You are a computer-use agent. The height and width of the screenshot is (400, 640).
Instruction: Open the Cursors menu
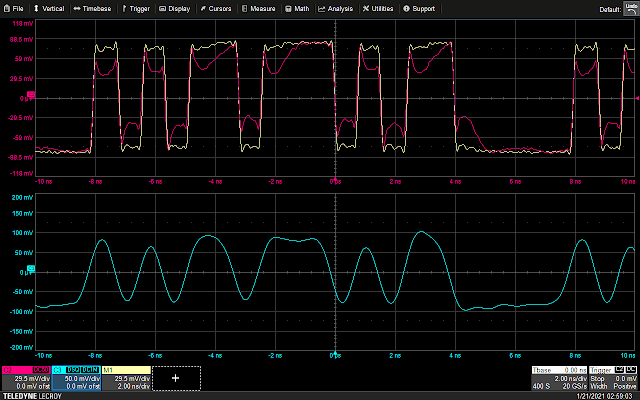point(219,8)
